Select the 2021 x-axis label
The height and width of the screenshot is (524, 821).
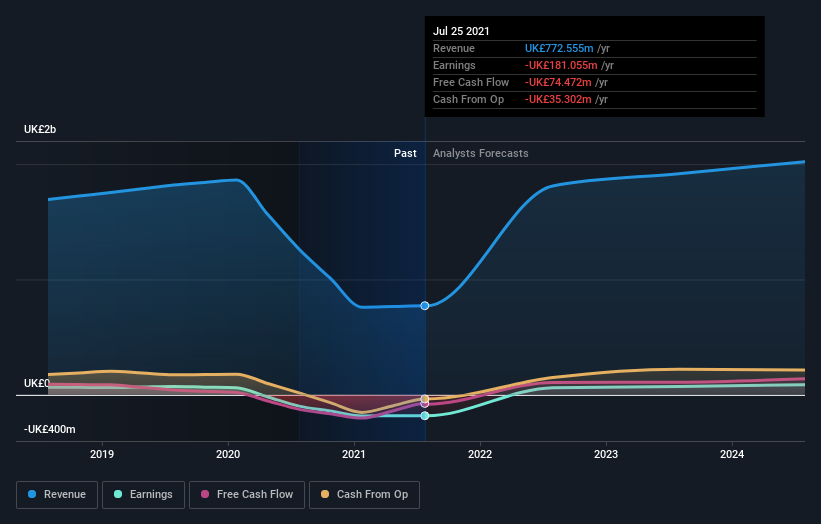click(x=354, y=454)
